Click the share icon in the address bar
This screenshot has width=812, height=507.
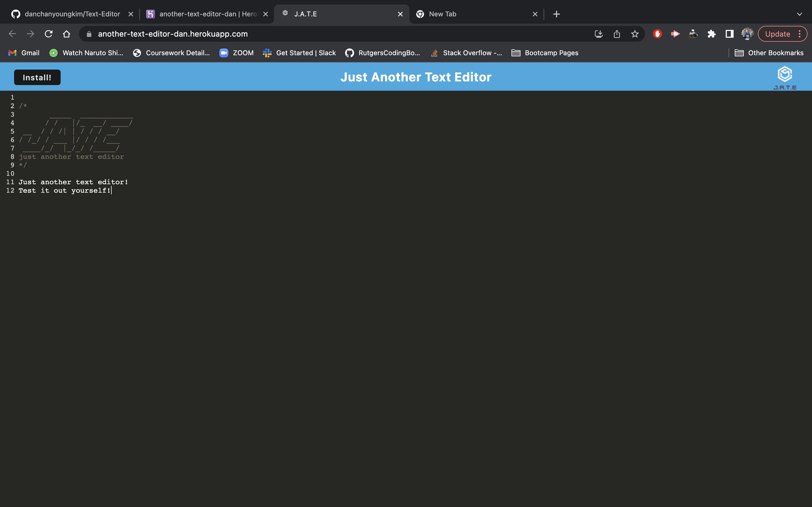click(617, 34)
